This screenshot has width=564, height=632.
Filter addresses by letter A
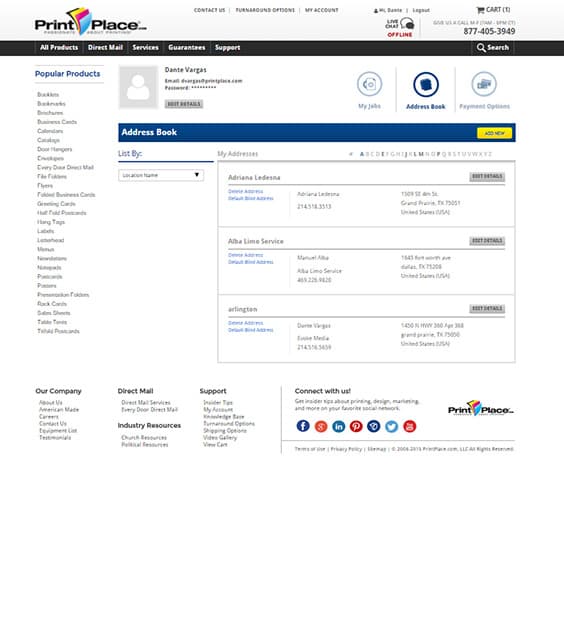tap(362, 154)
